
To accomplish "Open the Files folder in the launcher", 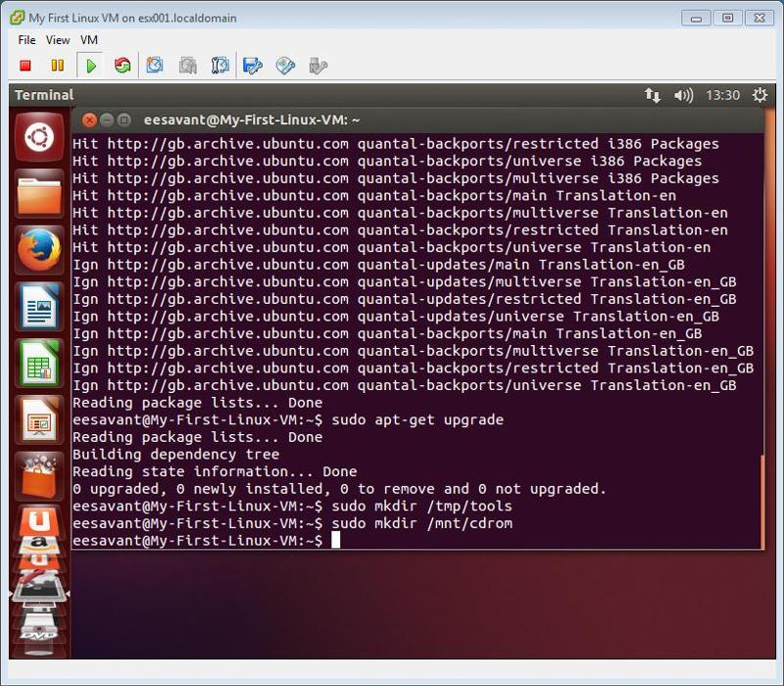I will click(39, 193).
